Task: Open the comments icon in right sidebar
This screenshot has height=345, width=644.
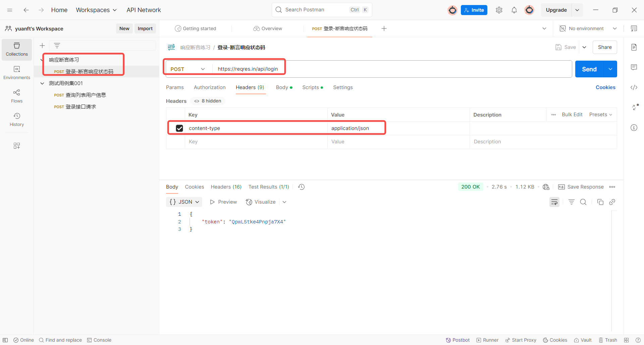Action: point(634,67)
